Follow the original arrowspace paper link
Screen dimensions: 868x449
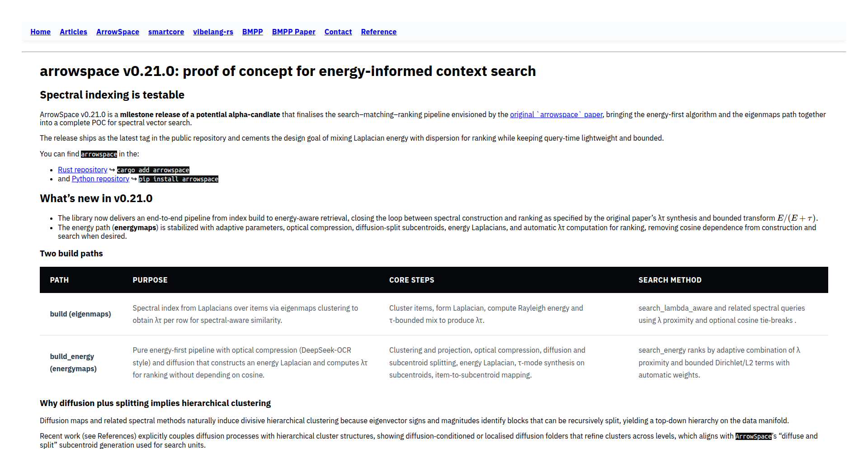pyautogui.click(x=556, y=114)
